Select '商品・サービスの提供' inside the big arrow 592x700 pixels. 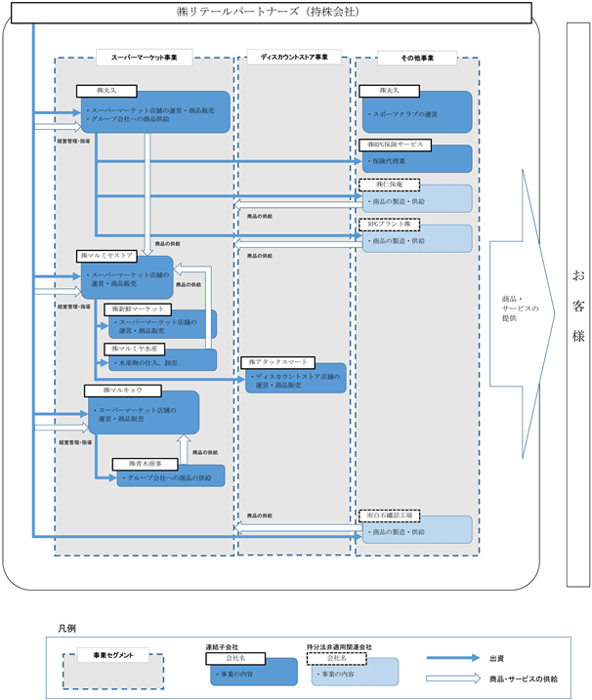click(520, 309)
